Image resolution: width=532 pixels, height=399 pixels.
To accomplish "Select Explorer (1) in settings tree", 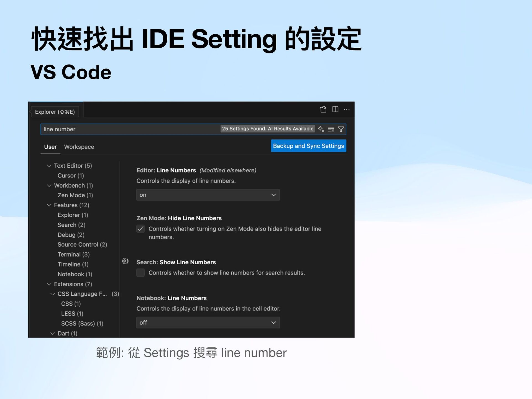I will [x=73, y=215].
